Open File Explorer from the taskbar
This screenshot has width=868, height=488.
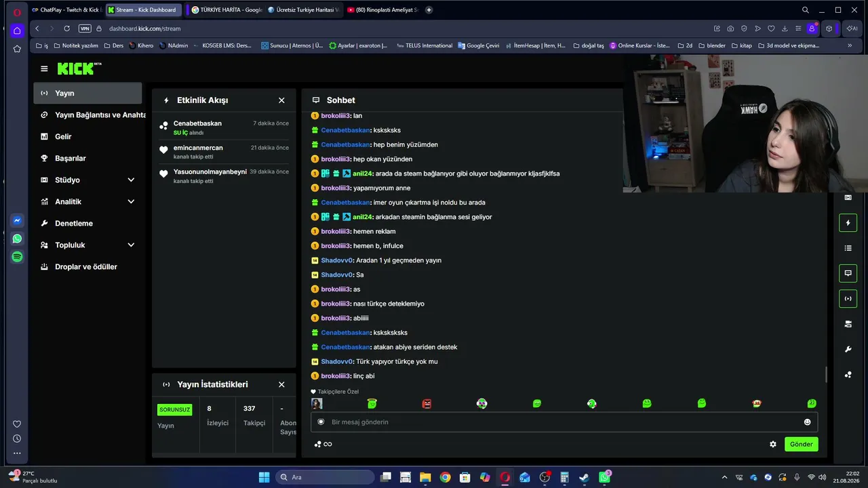click(x=425, y=477)
